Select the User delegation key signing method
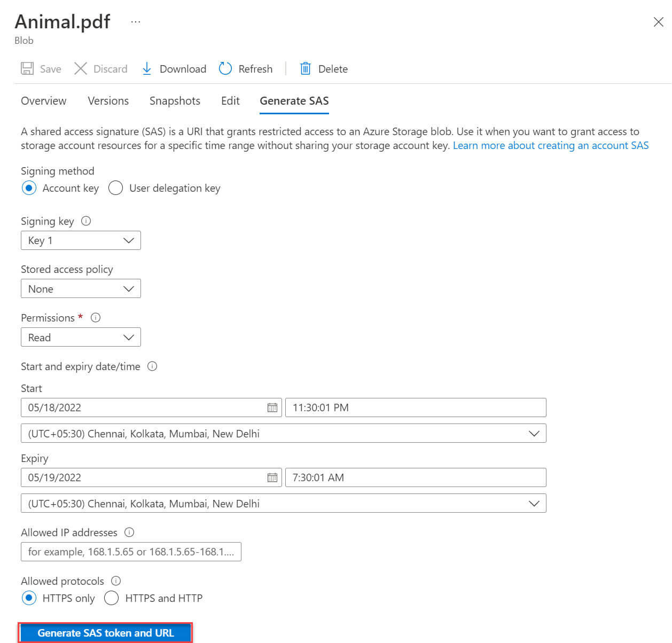Screen dimensions: 672x643 115,188
